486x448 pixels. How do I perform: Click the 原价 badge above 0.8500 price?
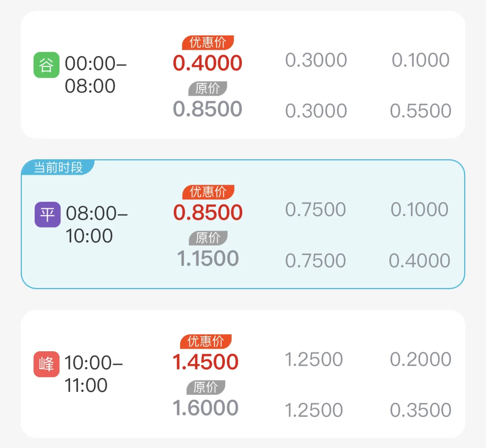(x=208, y=89)
